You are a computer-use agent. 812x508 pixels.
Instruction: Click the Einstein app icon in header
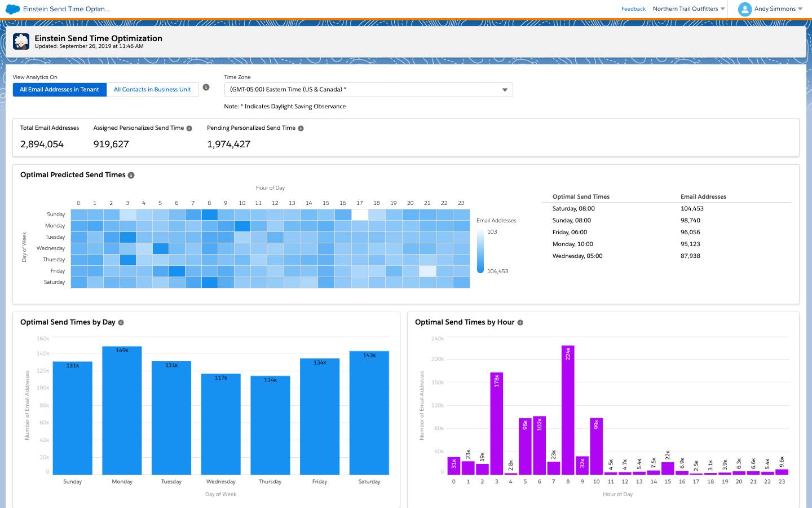pos(21,42)
